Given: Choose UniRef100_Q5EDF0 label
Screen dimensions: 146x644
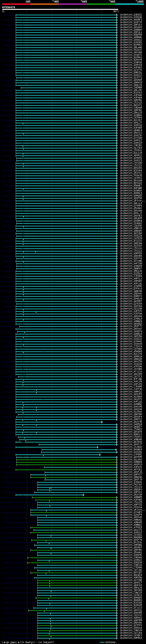Looking at the screenshot, I should [131, 490].
